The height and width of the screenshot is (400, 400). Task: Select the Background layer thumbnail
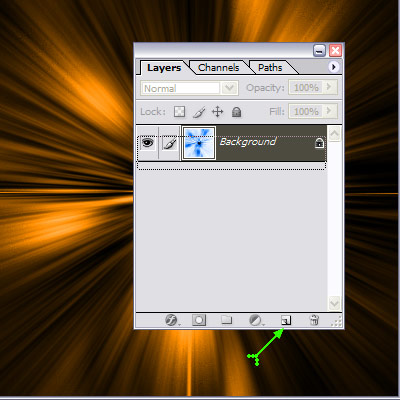199,143
